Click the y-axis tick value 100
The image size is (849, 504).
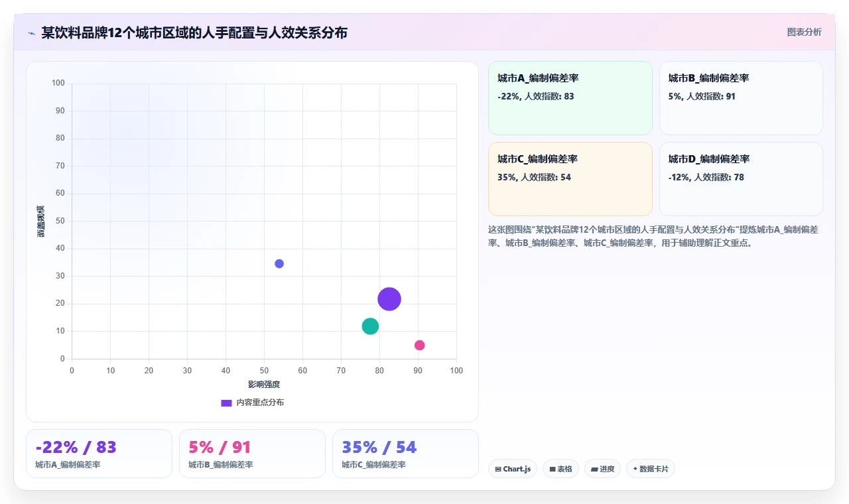[58, 83]
